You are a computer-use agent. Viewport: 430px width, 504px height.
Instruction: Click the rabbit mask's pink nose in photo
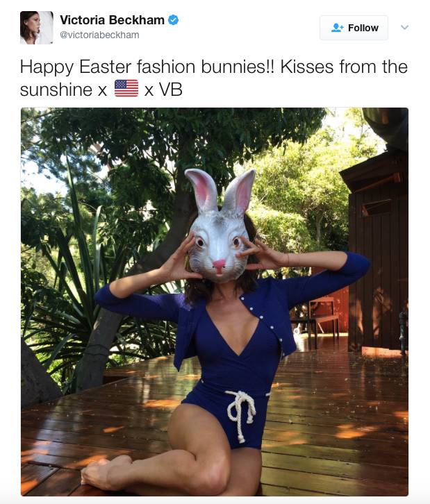click(x=219, y=265)
